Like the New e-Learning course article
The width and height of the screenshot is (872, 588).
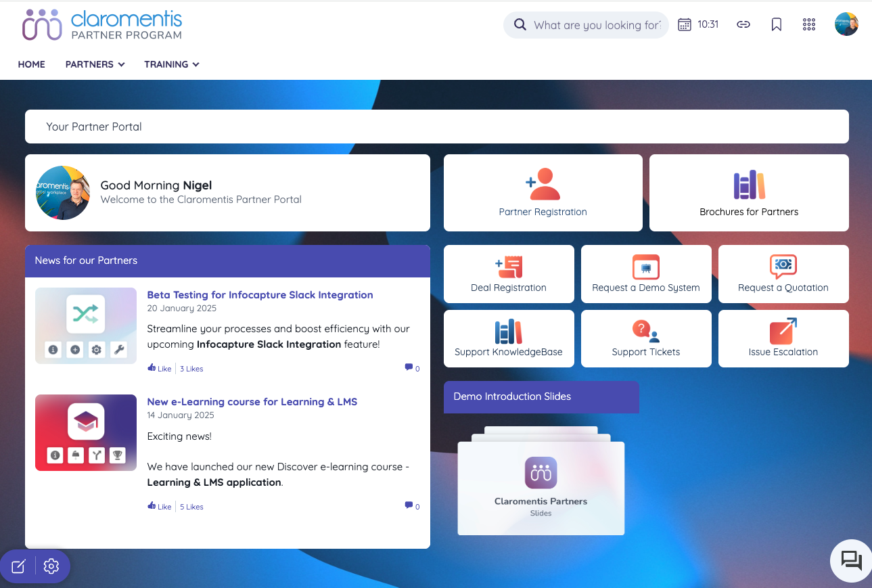point(160,507)
